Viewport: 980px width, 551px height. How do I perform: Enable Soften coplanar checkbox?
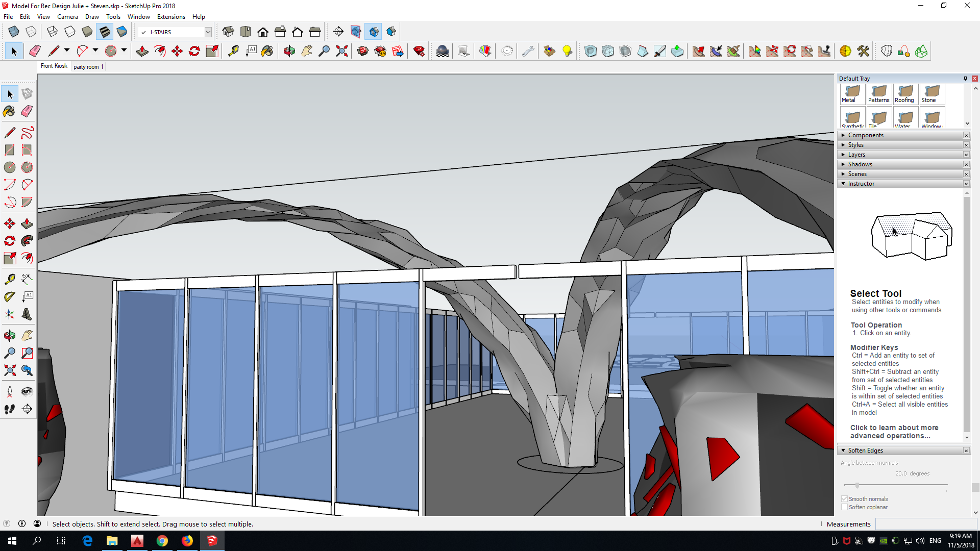pos(845,507)
